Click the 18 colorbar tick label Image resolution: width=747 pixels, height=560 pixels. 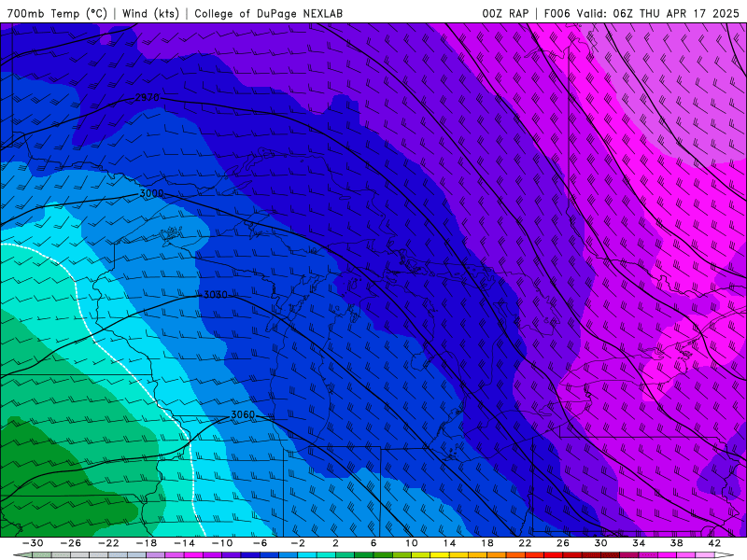[486, 543]
